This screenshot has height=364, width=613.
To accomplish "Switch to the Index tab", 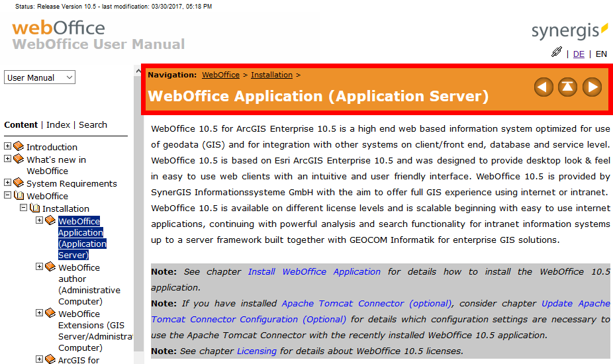I will coord(58,124).
